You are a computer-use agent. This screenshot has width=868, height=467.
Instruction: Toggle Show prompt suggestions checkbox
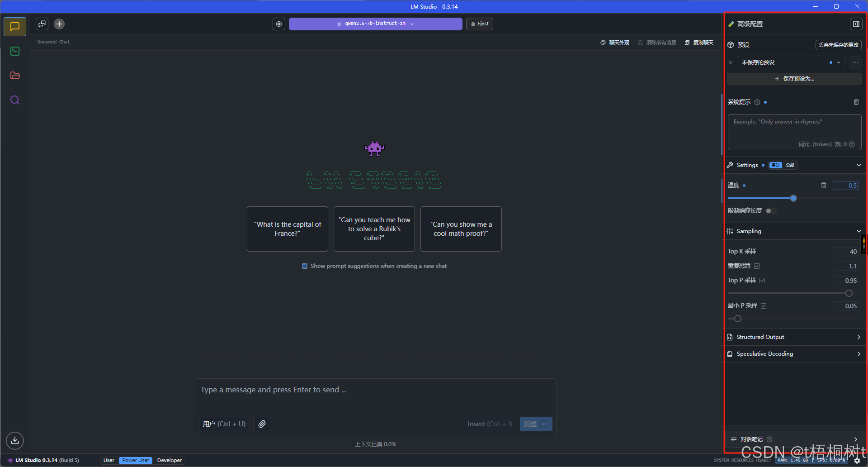pos(305,266)
